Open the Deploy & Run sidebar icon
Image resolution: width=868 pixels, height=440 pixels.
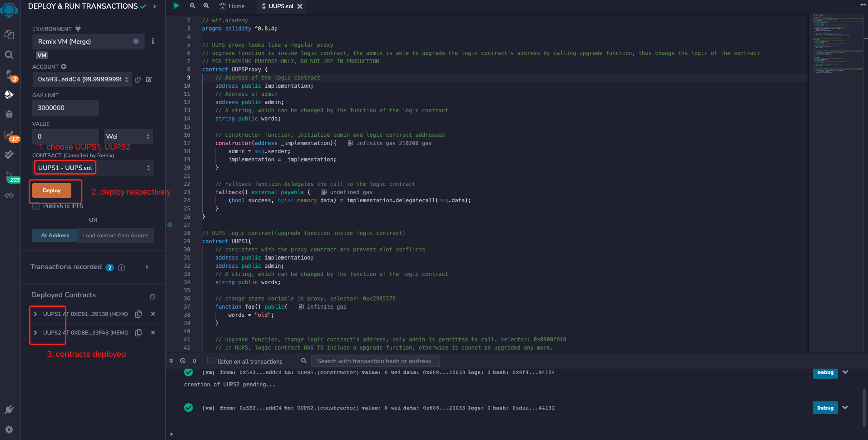pos(9,95)
